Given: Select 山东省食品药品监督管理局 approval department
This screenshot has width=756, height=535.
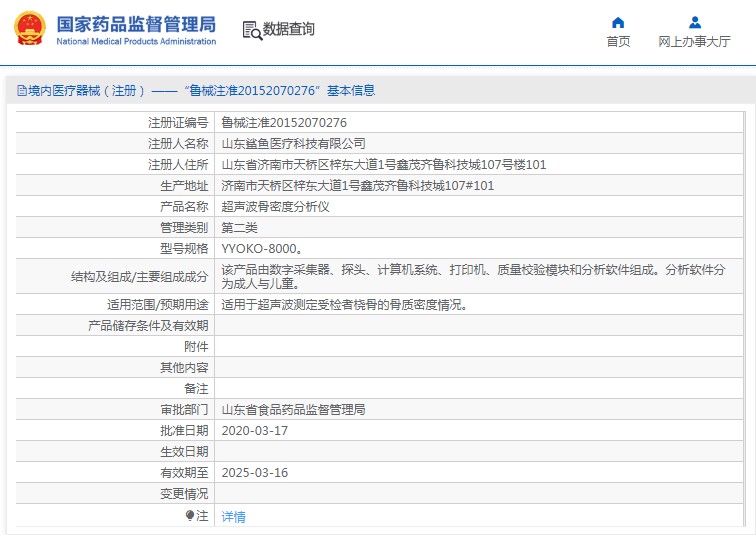Looking at the screenshot, I should tap(293, 410).
